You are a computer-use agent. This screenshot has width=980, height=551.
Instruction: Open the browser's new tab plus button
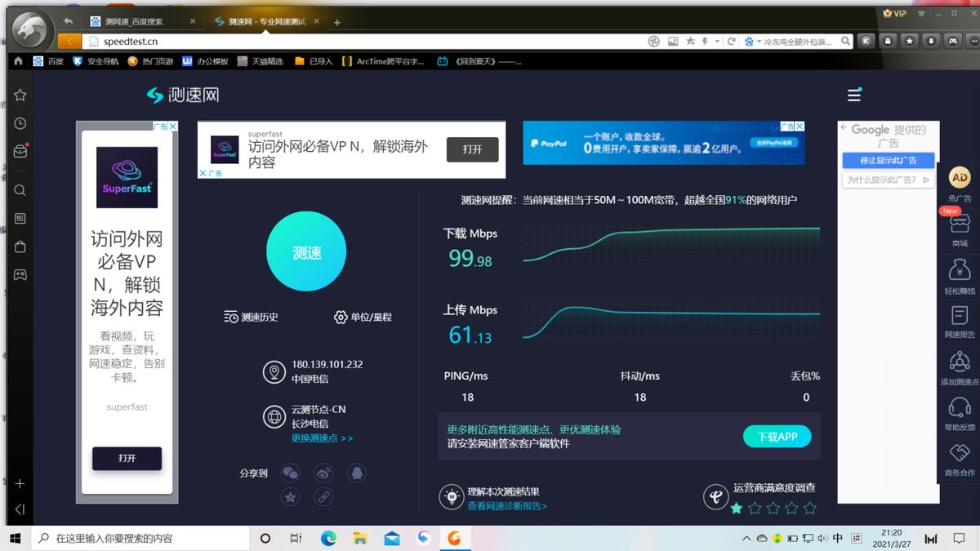(x=337, y=23)
